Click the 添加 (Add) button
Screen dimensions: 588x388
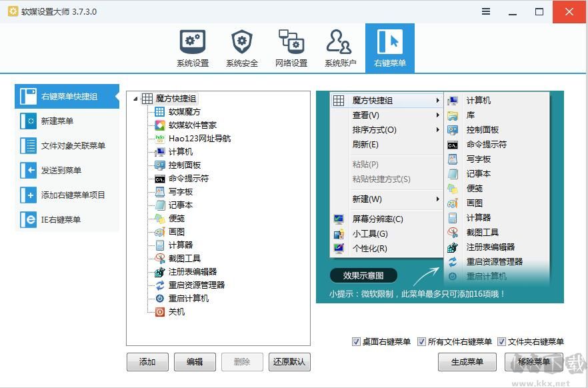(147, 362)
